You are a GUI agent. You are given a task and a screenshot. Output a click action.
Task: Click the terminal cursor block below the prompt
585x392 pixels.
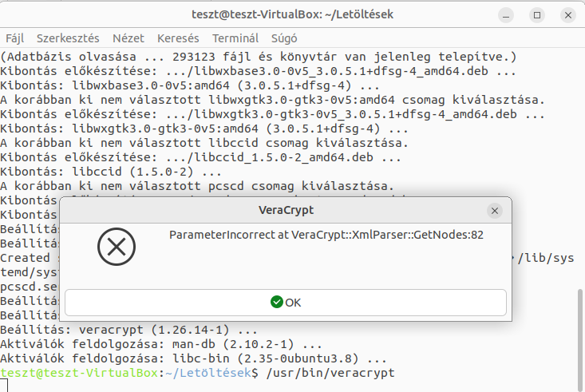point(4,386)
